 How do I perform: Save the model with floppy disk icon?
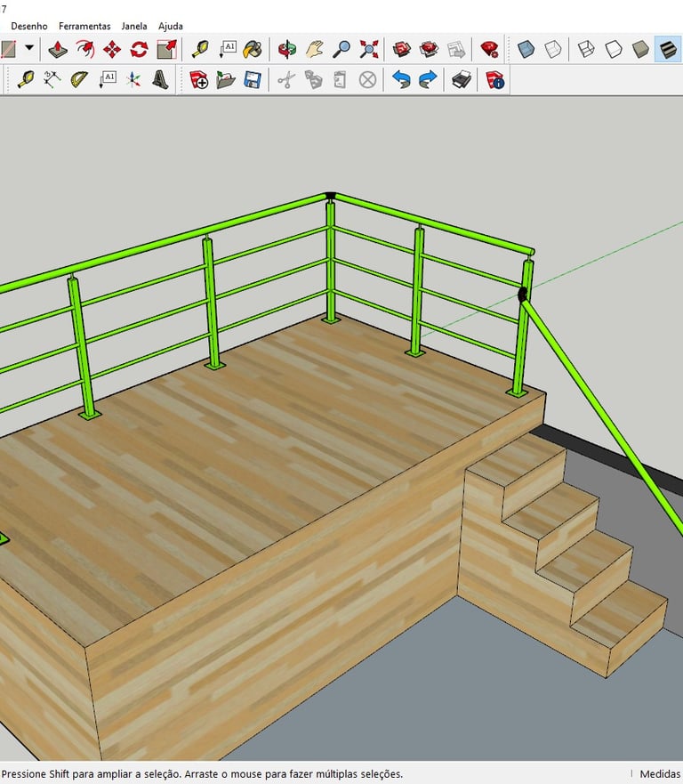253,79
